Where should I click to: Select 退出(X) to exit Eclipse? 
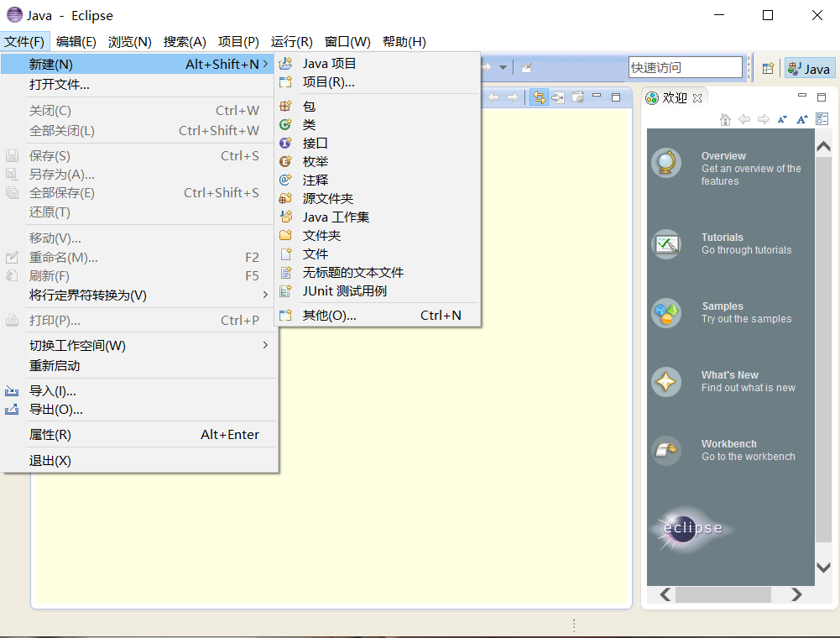[x=139, y=461]
